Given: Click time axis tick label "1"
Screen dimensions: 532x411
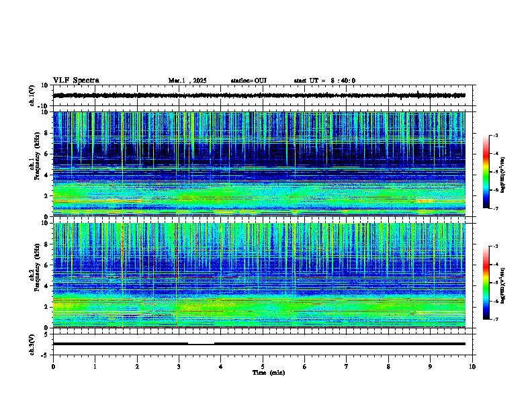Looking at the screenshot, I should pyautogui.click(x=95, y=367).
